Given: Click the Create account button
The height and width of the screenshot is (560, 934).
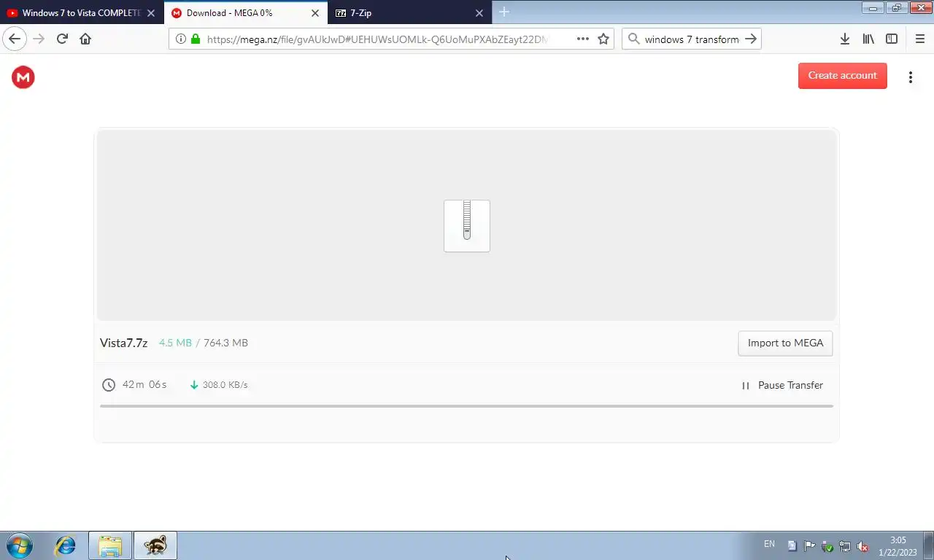Looking at the screenshot, I should [x=843, y=76].
